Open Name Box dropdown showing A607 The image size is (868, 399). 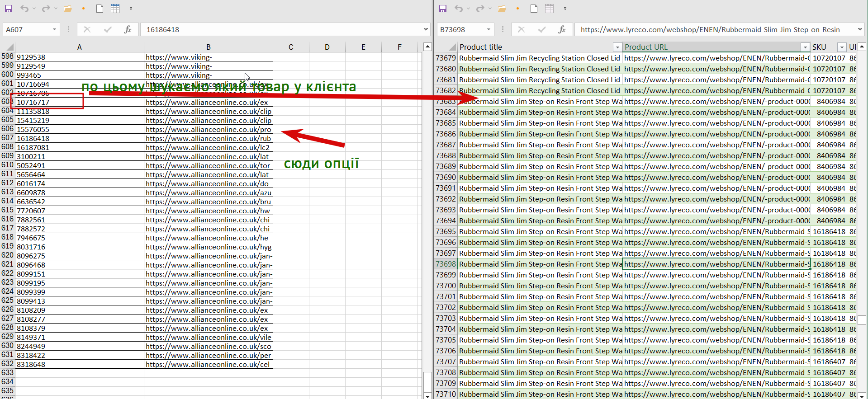pyautogui.click(x=54, y=29)
